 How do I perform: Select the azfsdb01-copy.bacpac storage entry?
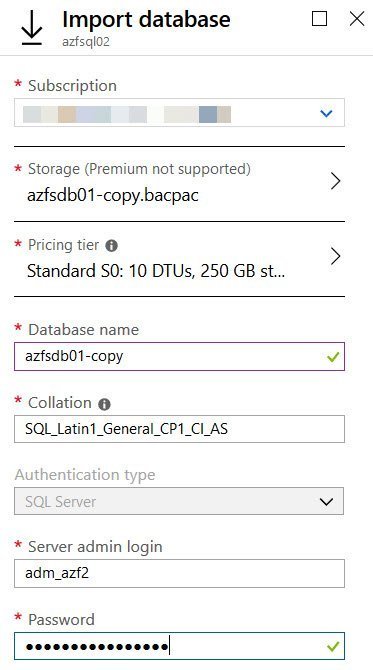[x=113, y=195]
